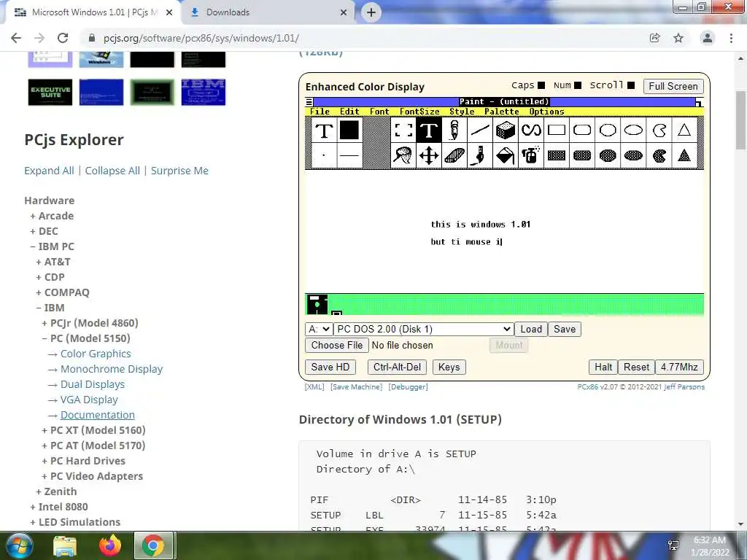
Task: Select the Scroll four-arrow tool
Action: click(x=429, y=155)
